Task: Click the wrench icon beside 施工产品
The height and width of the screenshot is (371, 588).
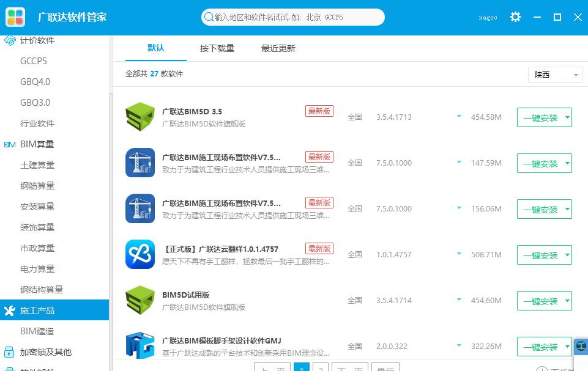Action: [9, 310]
